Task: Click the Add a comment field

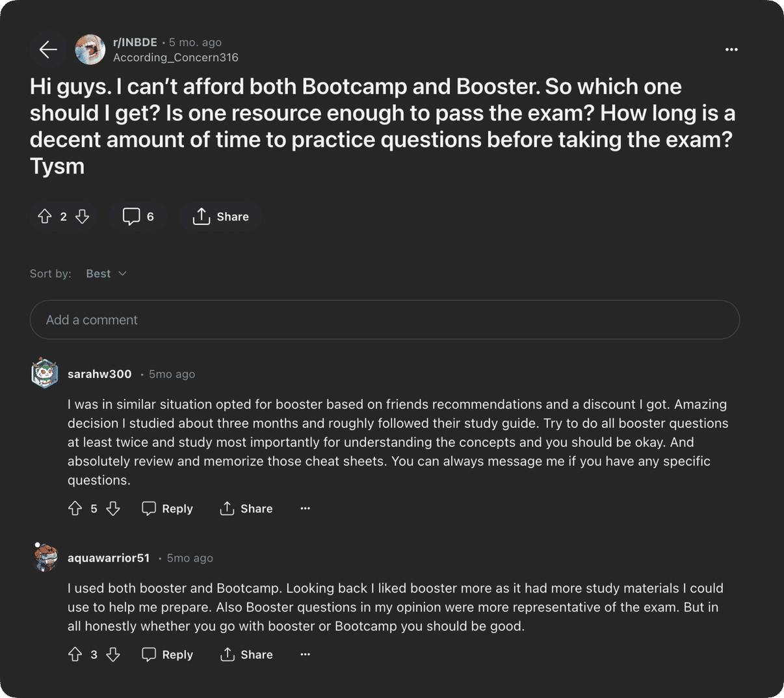Action: [x=384, y=320]
